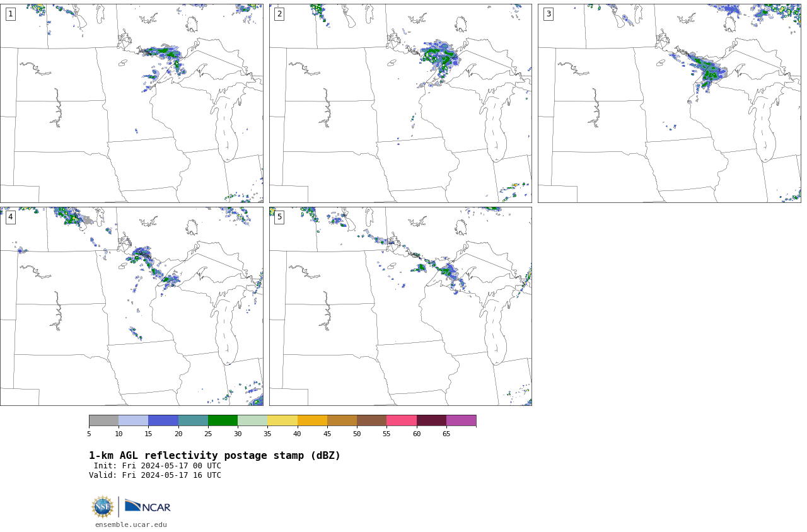Click the number 3 panel label
The image size is (807, 532).
pyautogui.click(x=548, y=14)
